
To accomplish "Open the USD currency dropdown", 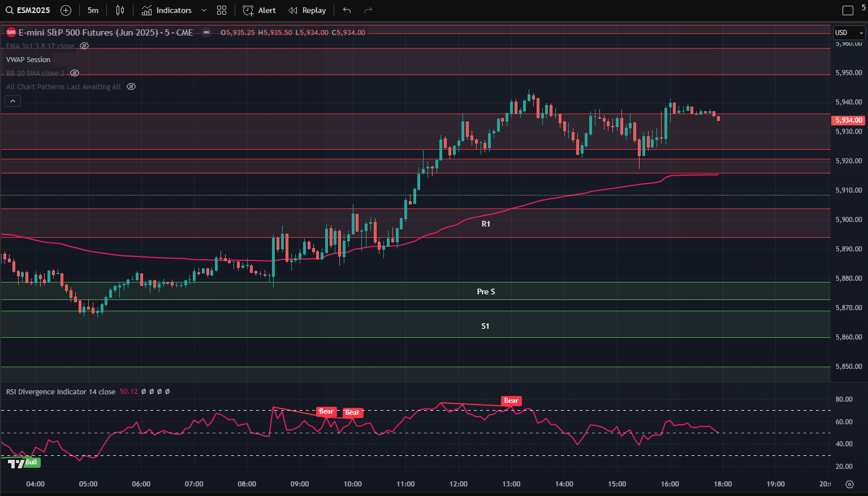I will click(x=849, y=33).
